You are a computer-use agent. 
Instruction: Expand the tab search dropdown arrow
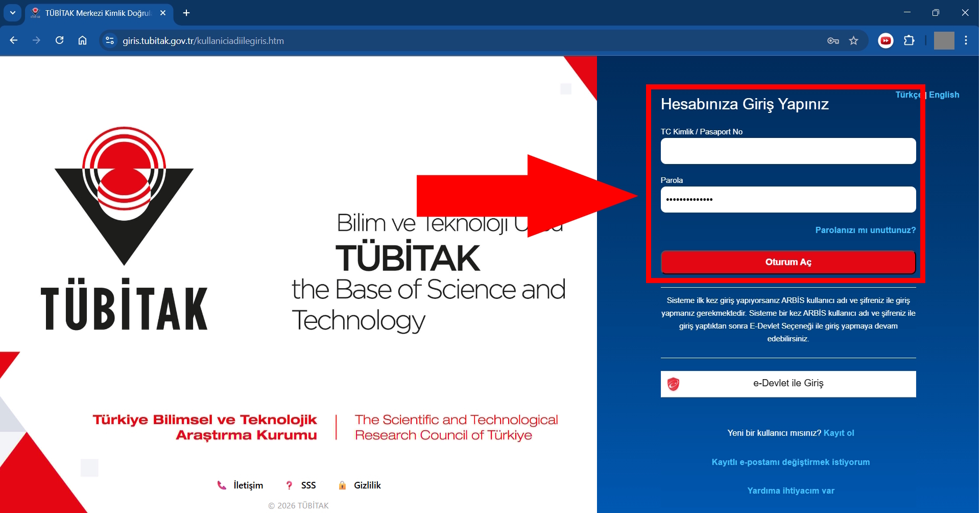13,13
